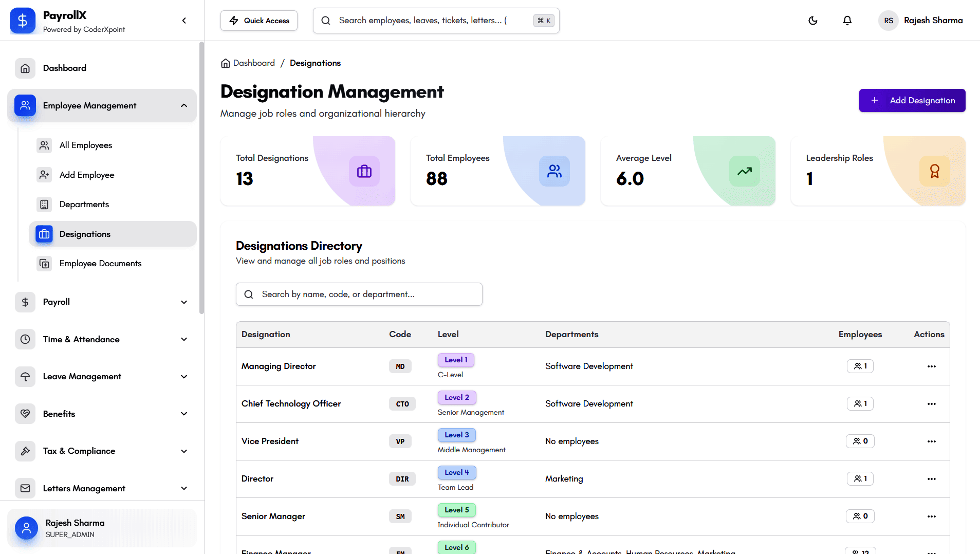Expand the Leave Management menu
The image size is (980, 554).
click(184, 377)
